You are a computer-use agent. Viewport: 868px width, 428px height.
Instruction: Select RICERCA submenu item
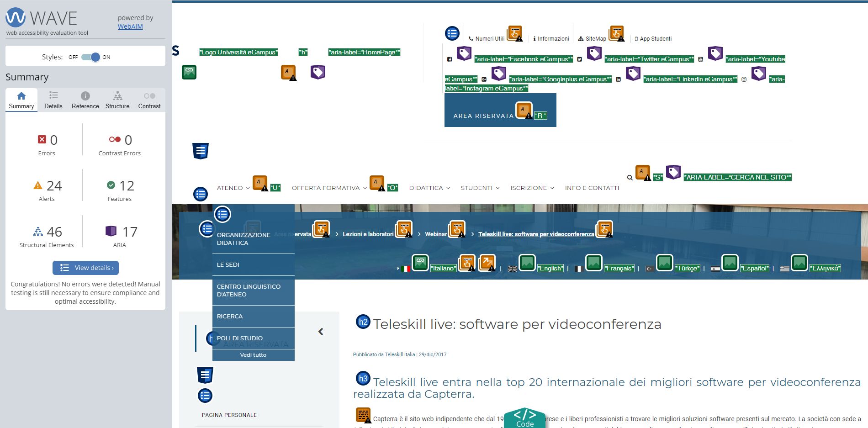(x=254, y=317)
